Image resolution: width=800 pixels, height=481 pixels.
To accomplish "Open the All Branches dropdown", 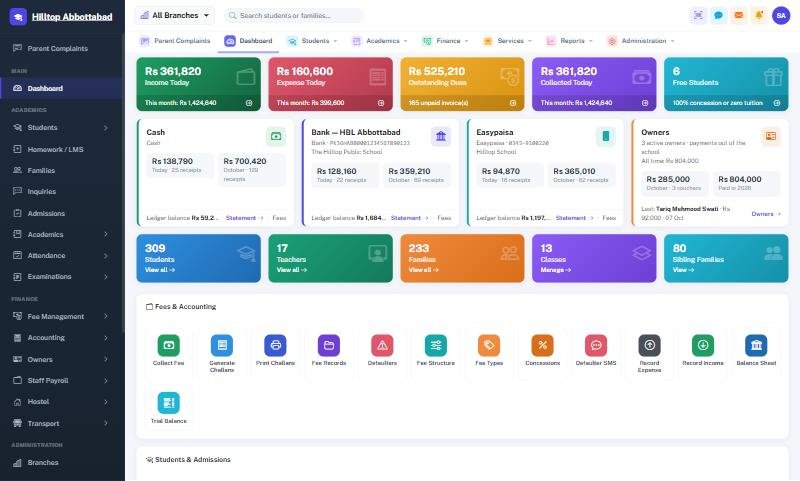I will click(174, 15).
